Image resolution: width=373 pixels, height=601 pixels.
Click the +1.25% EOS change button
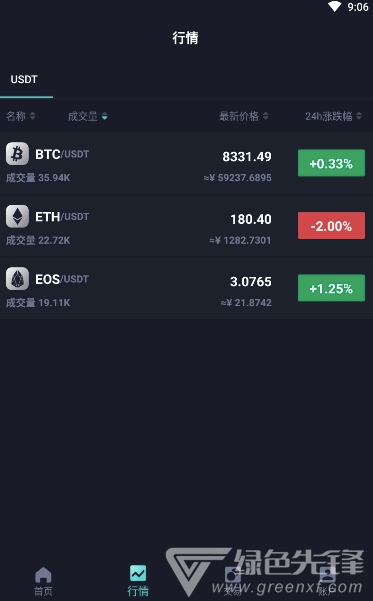pos(331,288)
